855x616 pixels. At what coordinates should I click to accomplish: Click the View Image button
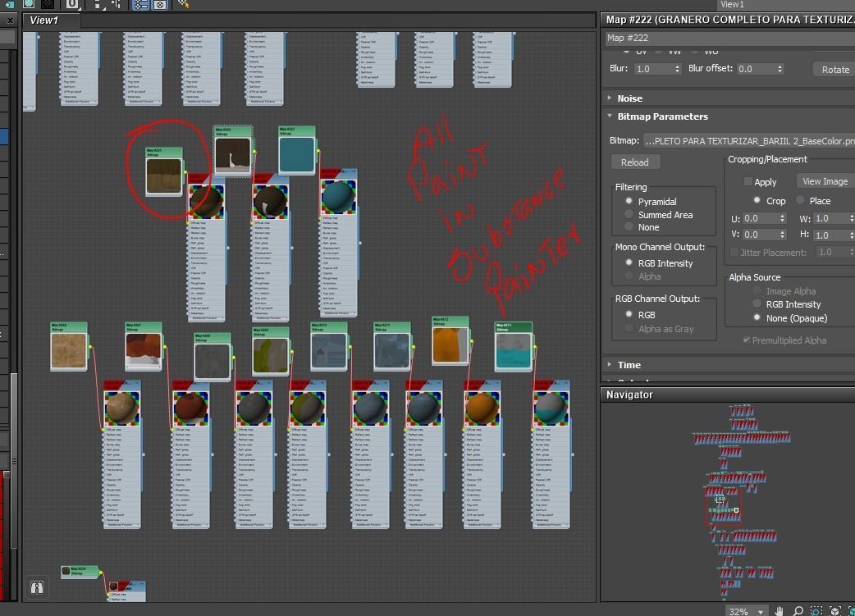(x=825, y=181)
